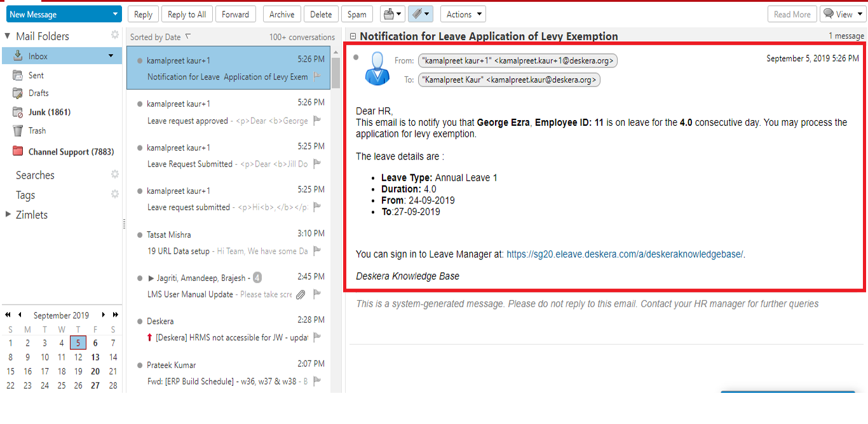This screenshot has height=424, width=868.
Task: Collapse the Mail Folders section
Action: click(x=8, y=36)
